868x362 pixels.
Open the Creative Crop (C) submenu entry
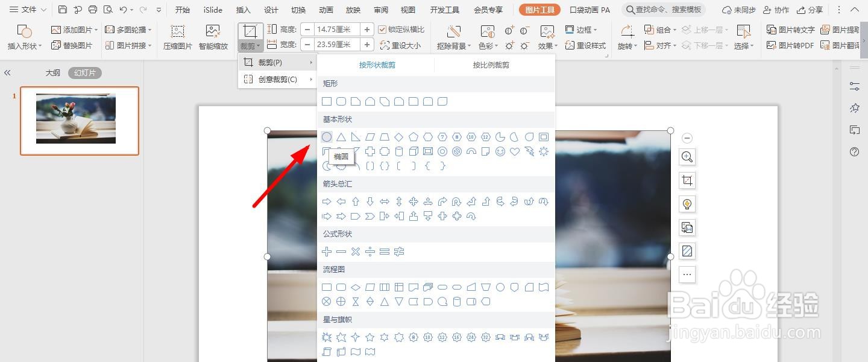[x=278, y=79]
